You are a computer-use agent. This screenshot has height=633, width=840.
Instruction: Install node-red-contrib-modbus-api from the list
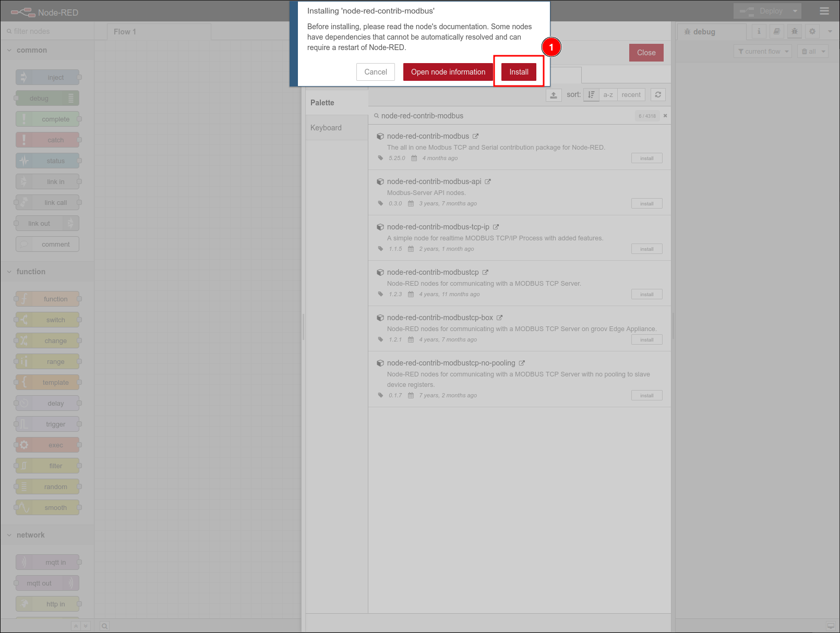pos(647,203)
